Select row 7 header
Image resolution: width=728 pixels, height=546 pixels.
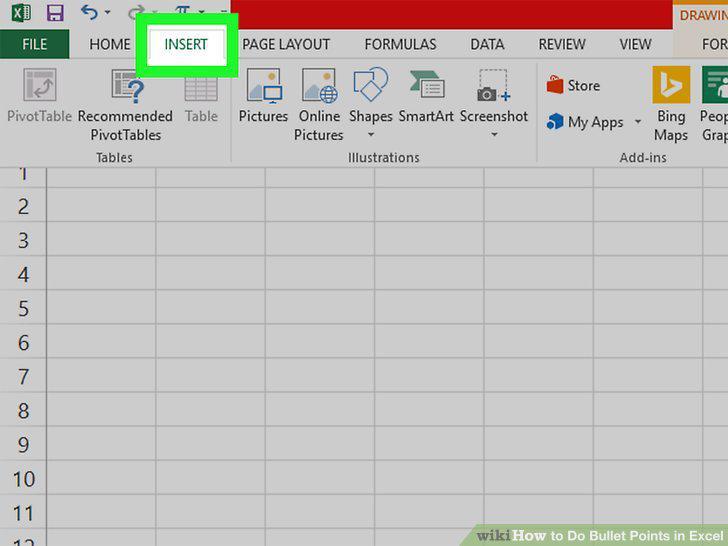point(23,376)
